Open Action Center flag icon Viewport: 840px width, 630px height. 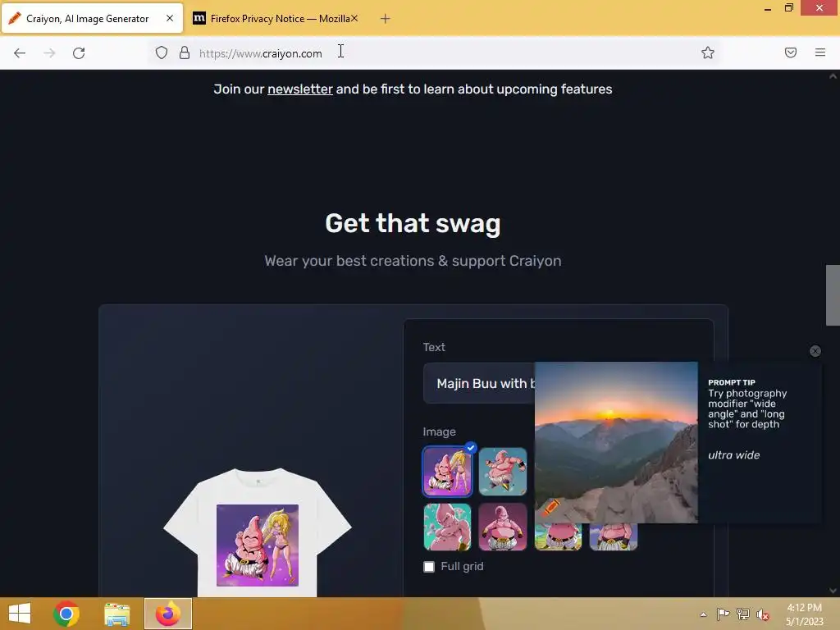pyautogui.click(x=723, y=614)
